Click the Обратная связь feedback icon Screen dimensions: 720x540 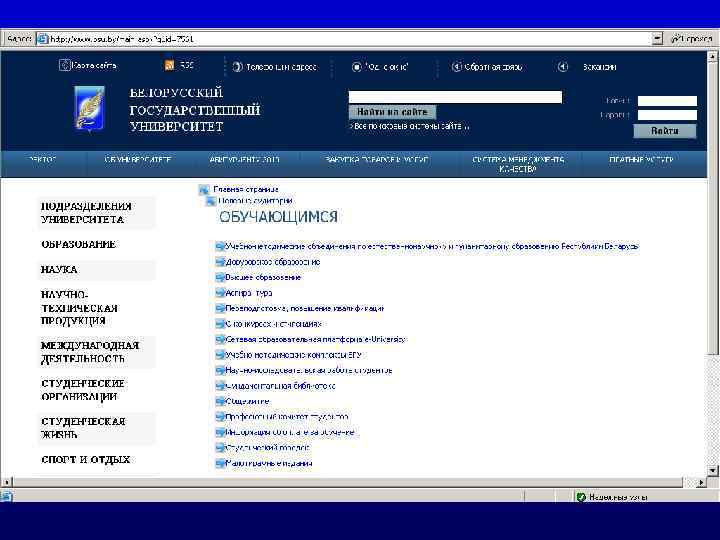click(x=456, y=67)
